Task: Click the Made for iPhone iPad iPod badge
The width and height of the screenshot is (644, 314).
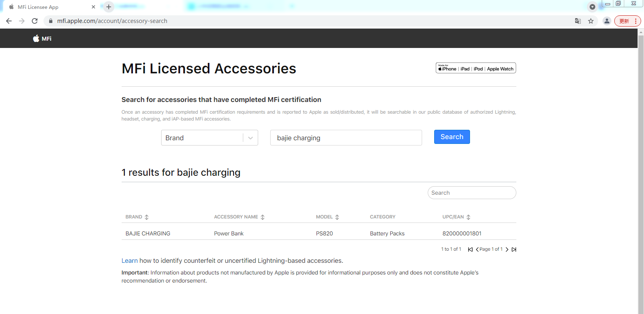Action: pyautogui.click(x=476, y=68)
